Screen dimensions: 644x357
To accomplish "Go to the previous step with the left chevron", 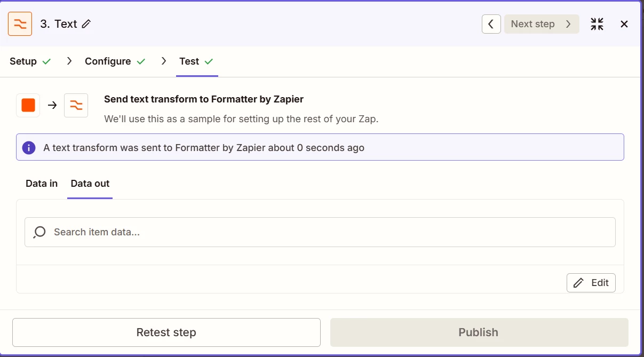I will click(x=491, y=24).
